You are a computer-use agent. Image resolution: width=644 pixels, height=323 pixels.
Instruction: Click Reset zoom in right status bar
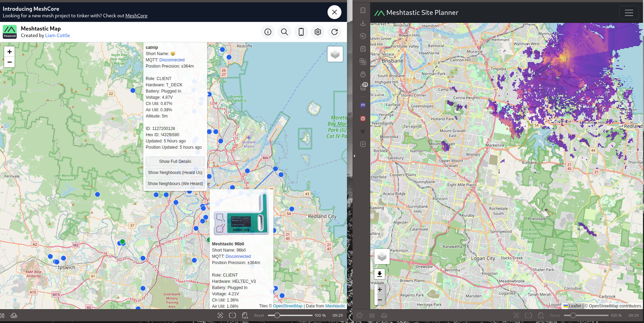555,316
